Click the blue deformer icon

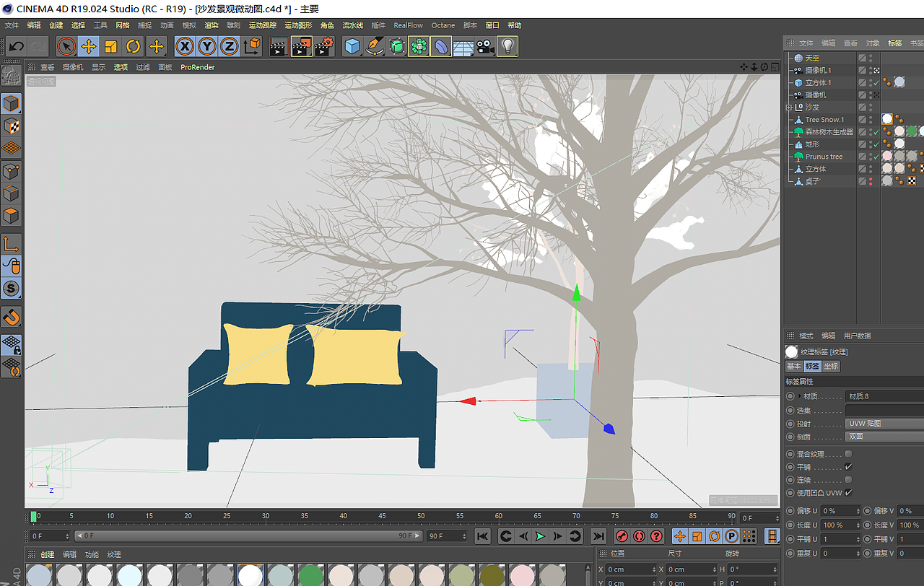(x=441, y=46)
